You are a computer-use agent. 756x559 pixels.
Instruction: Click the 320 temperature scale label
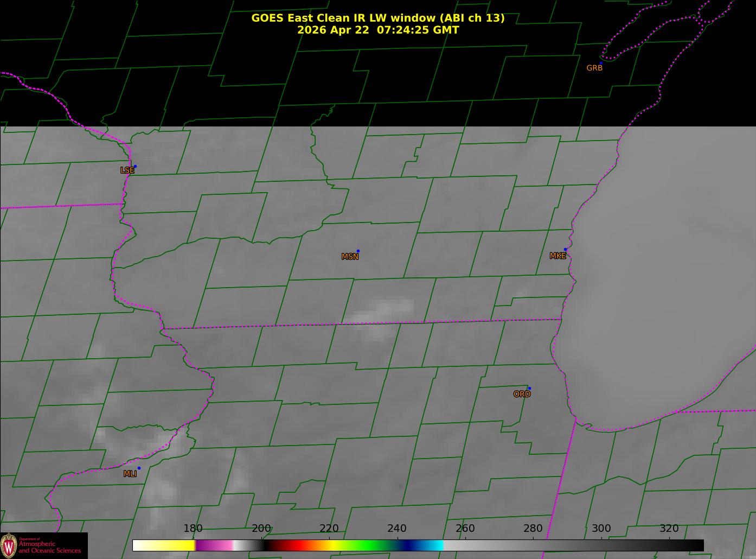(669, 528)
